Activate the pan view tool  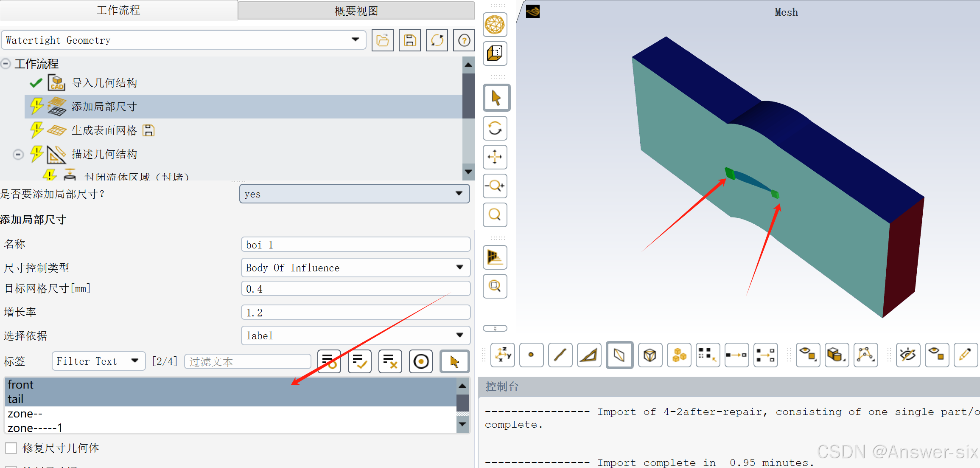click(x=495, y=157)
